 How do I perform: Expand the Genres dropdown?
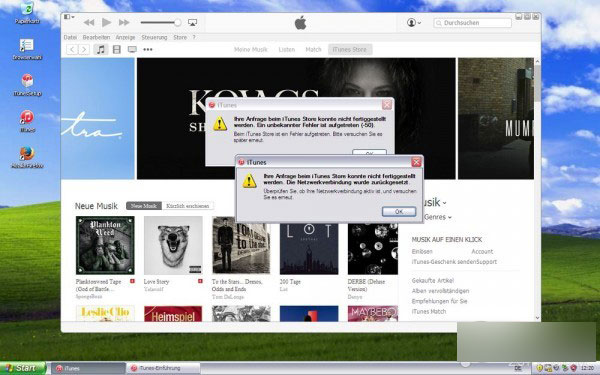[x=438, y=217]
